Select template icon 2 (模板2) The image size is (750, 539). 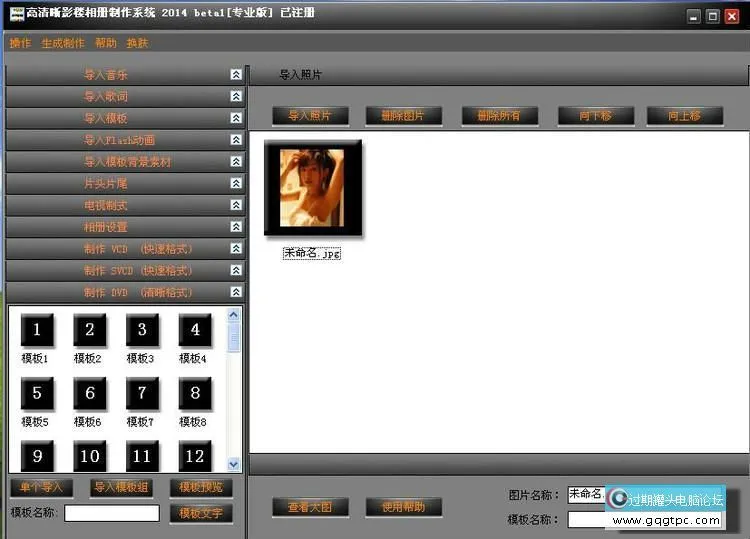[x=89, y=329]
